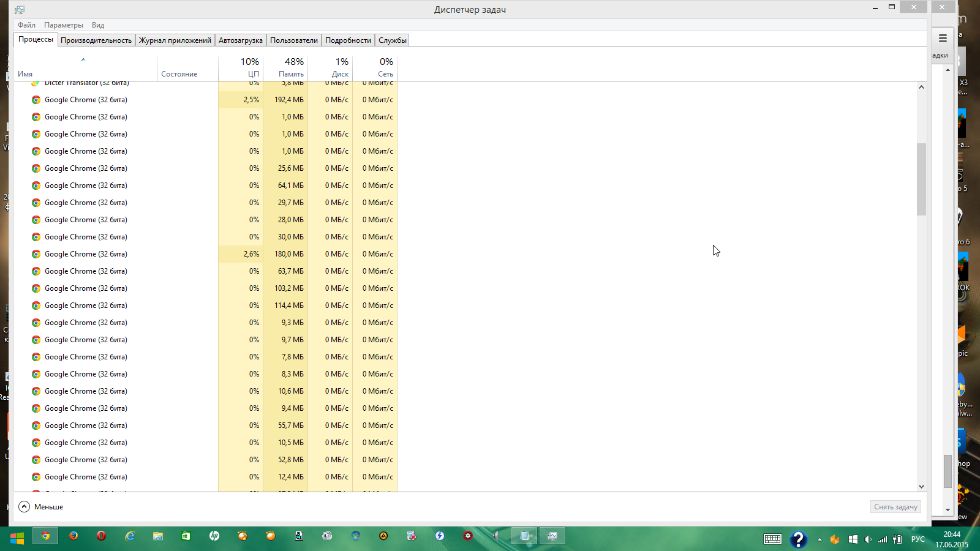Show hidden tray icons arrow
This screenshot has width=980, height=551.
820,539
